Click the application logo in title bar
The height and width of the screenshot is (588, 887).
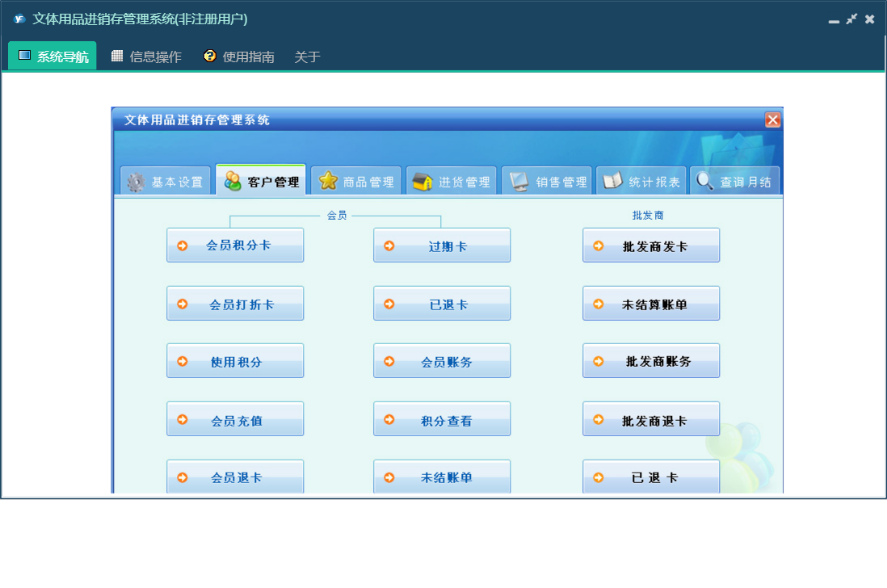click(x=19, y=19)
